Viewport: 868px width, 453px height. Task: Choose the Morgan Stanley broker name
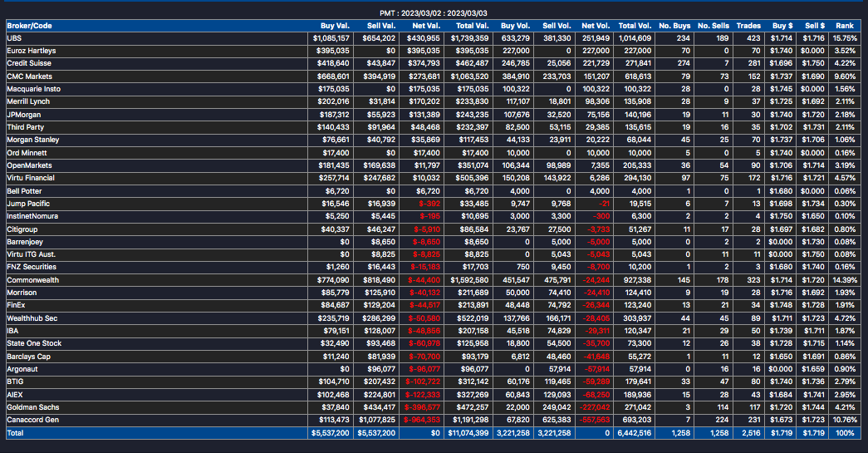[x=32, y=140]
